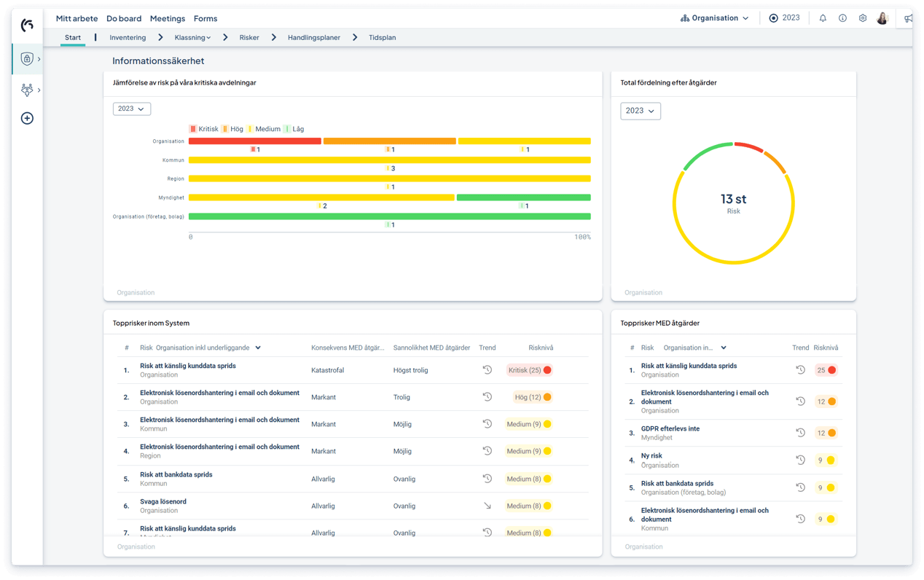Open the 2023 dropdown in comparison chart
Screen dimensions: 924x580
(x=131, y=109)
